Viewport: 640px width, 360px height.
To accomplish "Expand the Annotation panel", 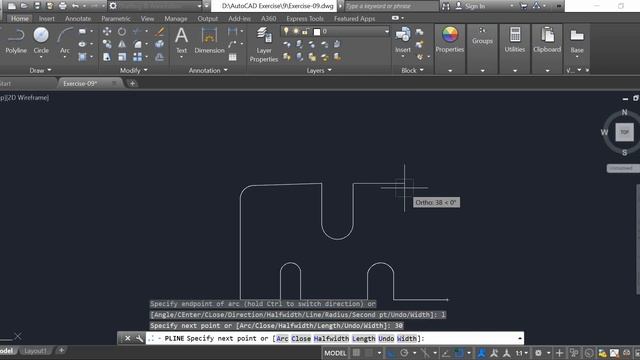I will [x=208, y=70].
